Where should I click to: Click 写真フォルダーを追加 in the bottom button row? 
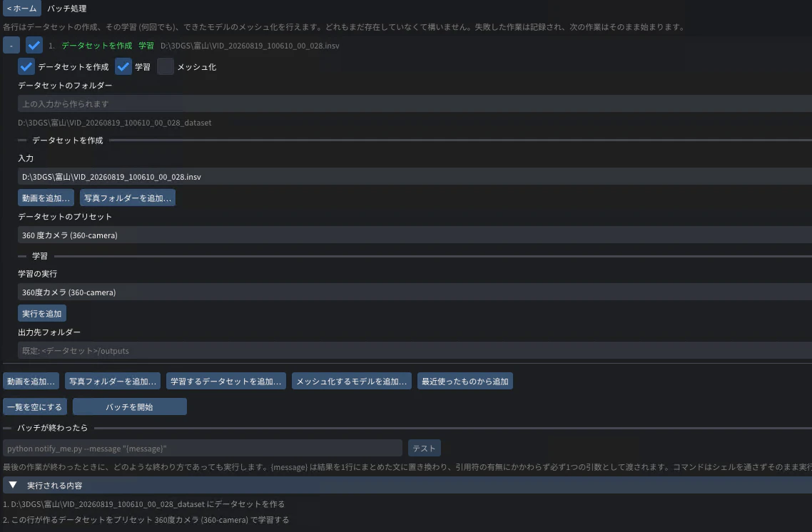(112, 381)
